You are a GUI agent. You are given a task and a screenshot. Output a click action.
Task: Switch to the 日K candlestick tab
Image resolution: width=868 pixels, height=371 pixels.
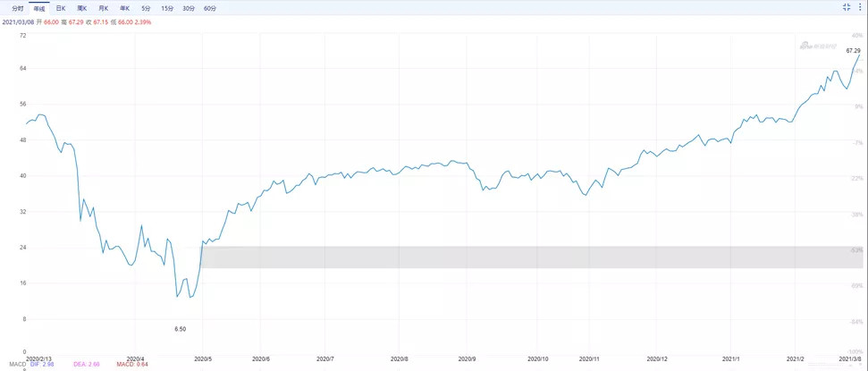point(61,8)
